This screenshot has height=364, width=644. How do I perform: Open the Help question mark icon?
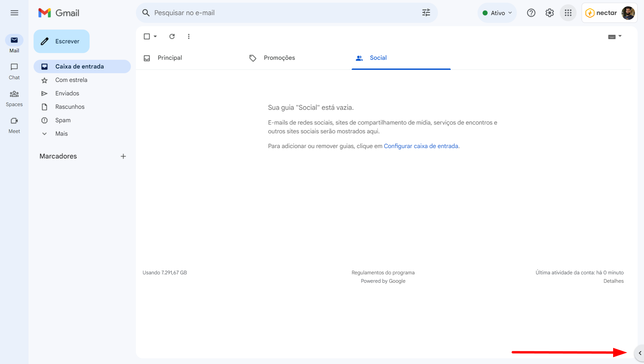pyautogui.click(x=531, y=13)
